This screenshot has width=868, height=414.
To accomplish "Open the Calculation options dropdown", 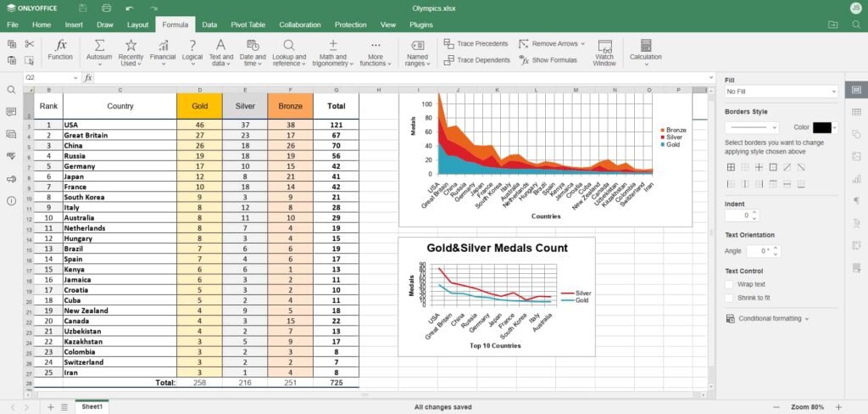I will [x=645, y=53].
